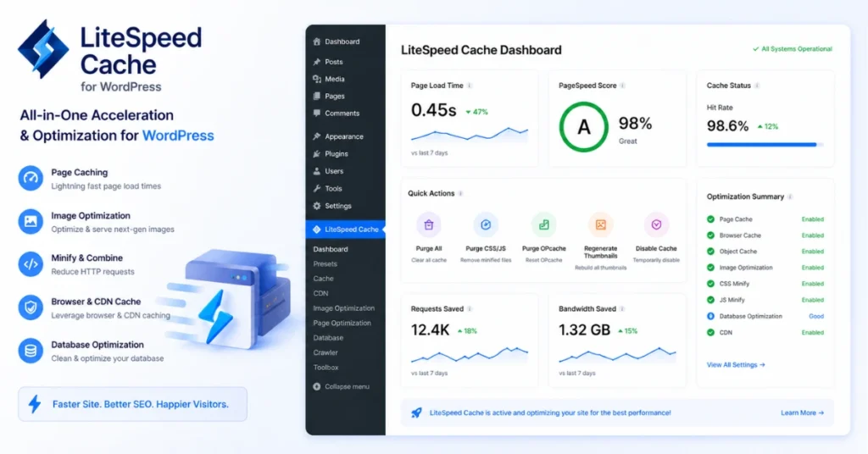Image resolution: width=868 pixels, height=454 pixels.
Task: Open Page Optimization submenu item
Action: (x=342, y=323)
